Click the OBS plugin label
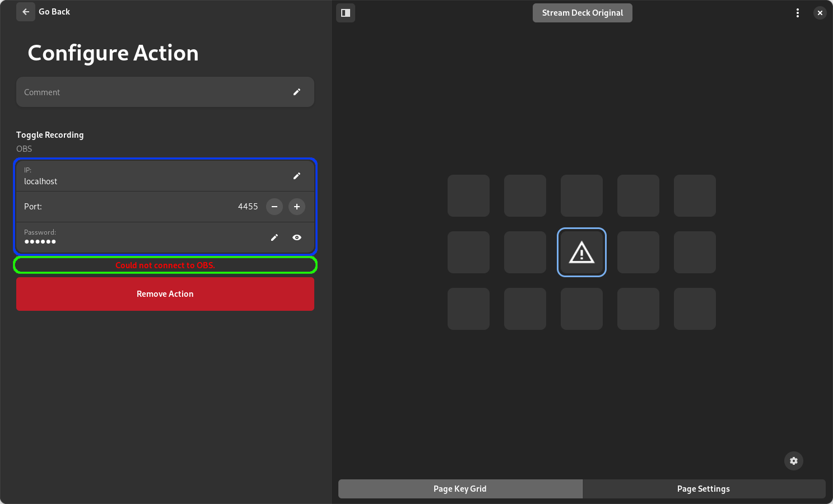This screenshot has width=833, height=504. point(24,149)
